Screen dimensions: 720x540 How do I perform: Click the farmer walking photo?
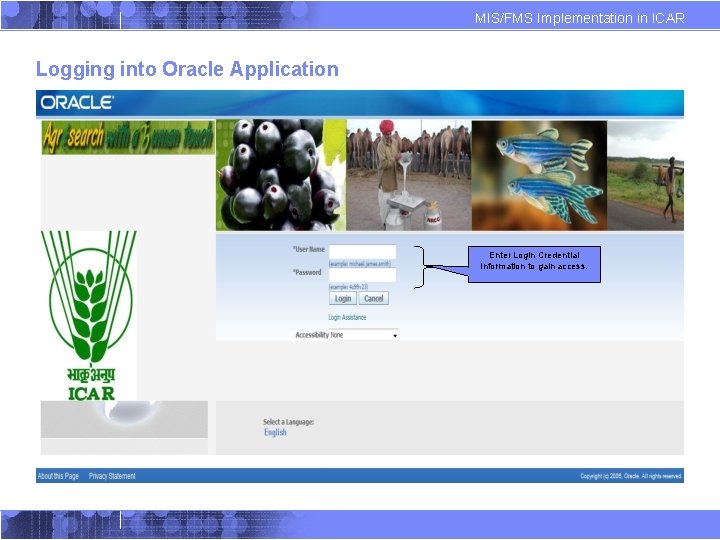(645, 175)
